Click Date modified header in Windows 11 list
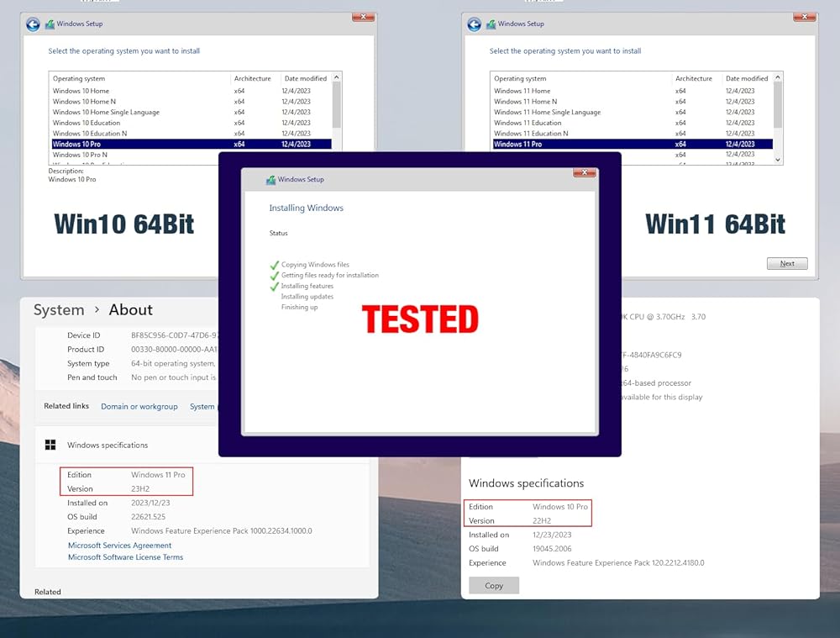 click(x=747, y=78)
